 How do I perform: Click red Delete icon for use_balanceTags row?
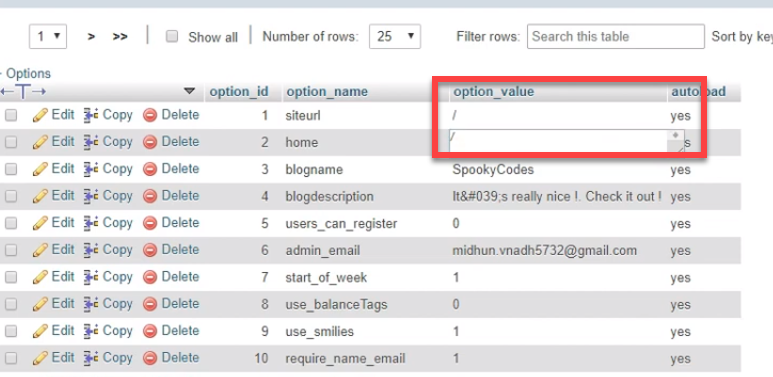tap(150, 304)
